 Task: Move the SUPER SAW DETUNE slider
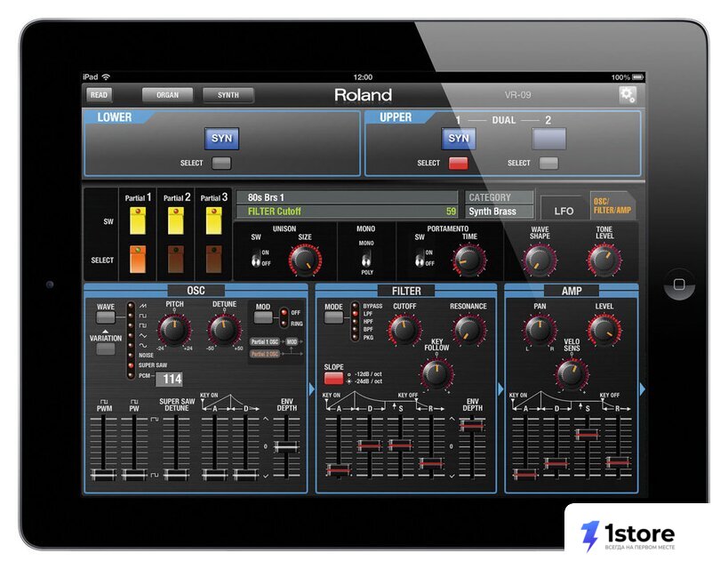pos(176,474)
